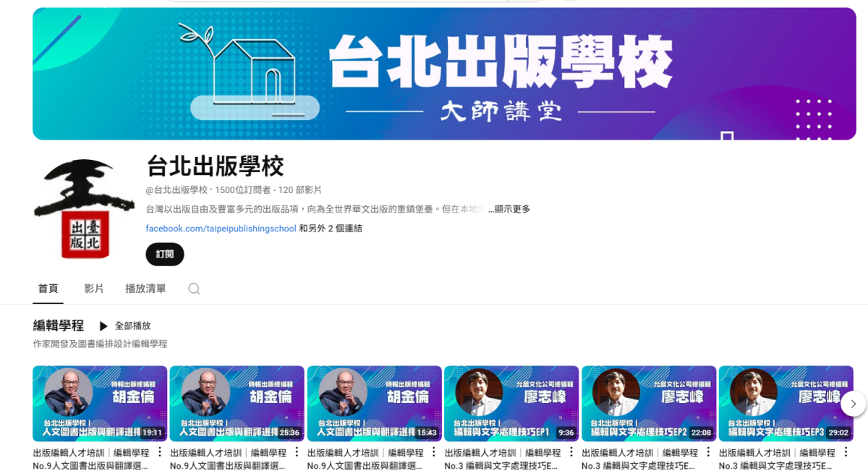Screen dimensions: 868x476
Task: Open the 廖志峰 EP1 thumbnail lasting 9:36
Action: (x=511, y=404)
